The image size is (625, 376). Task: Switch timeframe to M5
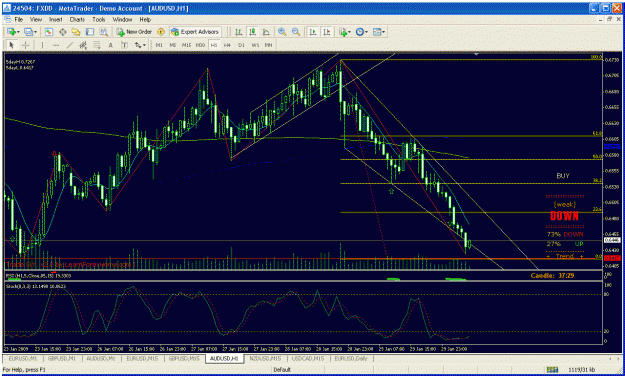click(173, 45)
